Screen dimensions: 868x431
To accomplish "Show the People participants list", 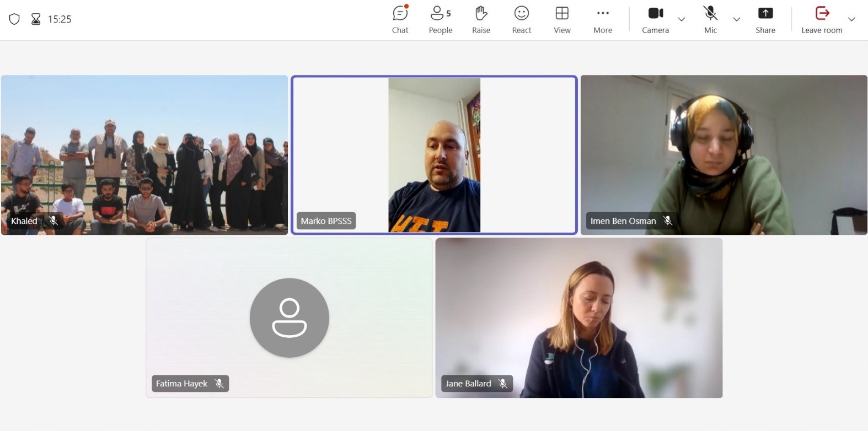I will (440, 20).
